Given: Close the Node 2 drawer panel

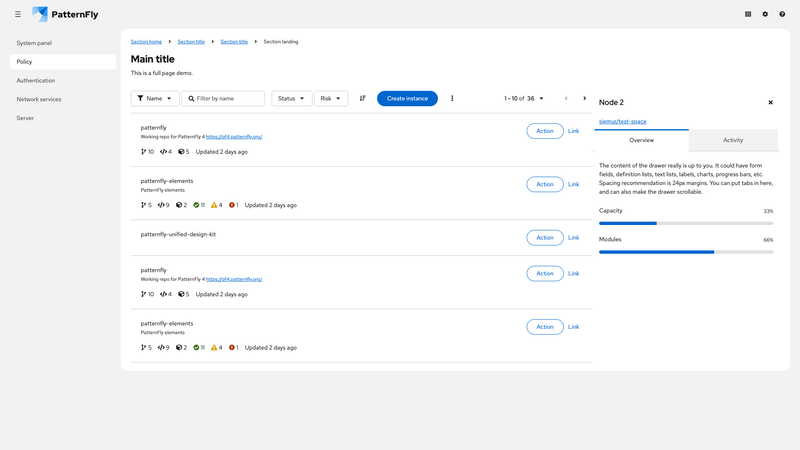Looking at the screenshot, I should click(x=770, y=102).
